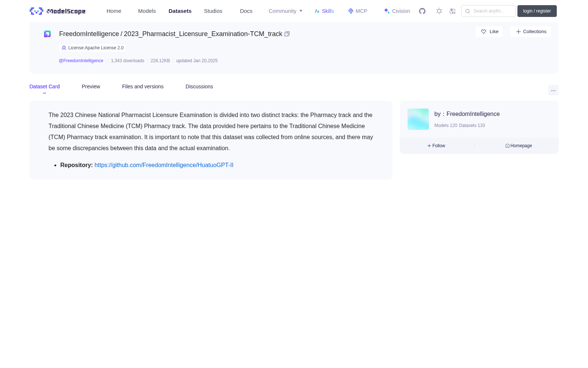Switch to the Preview tab

91,86
